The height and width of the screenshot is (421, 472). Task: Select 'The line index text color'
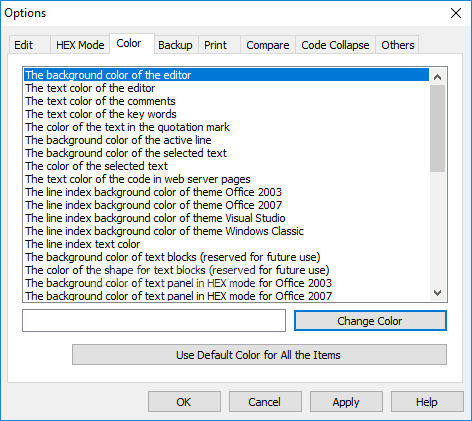(x=226, y=244)
